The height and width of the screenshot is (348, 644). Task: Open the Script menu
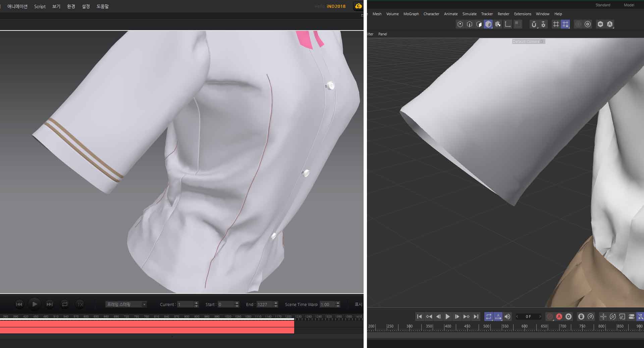[40, 6]
